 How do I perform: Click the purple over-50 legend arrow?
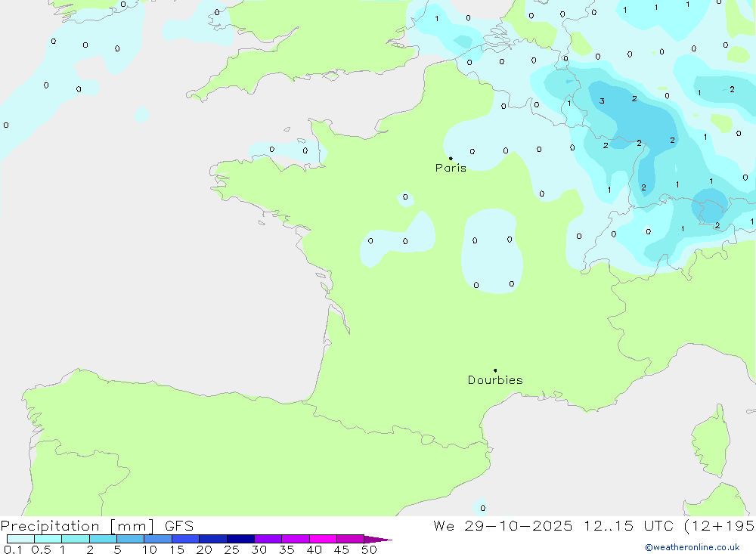pos(378,540)
